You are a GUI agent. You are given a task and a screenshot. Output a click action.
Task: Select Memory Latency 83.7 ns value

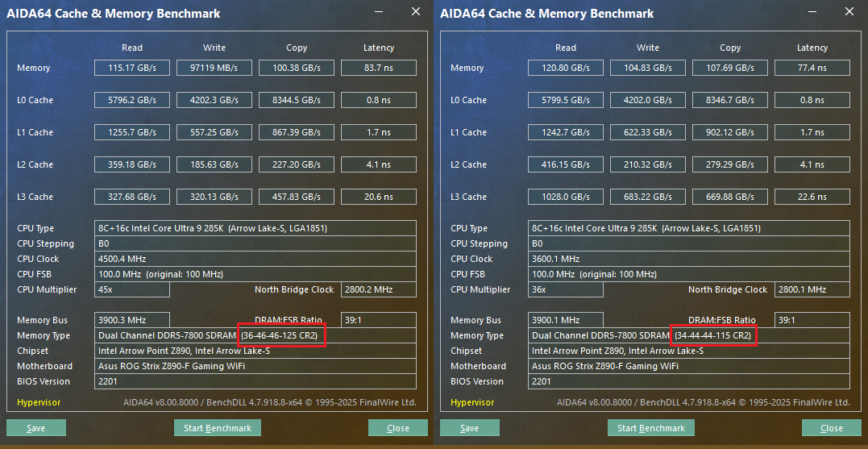pyautogui.click(x=379, y=68)
